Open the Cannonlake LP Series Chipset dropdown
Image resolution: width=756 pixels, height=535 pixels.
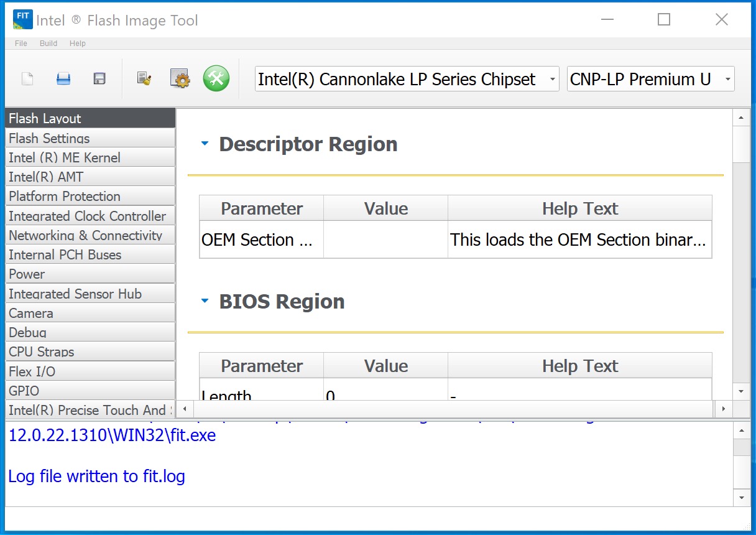(x=407, y=79)
